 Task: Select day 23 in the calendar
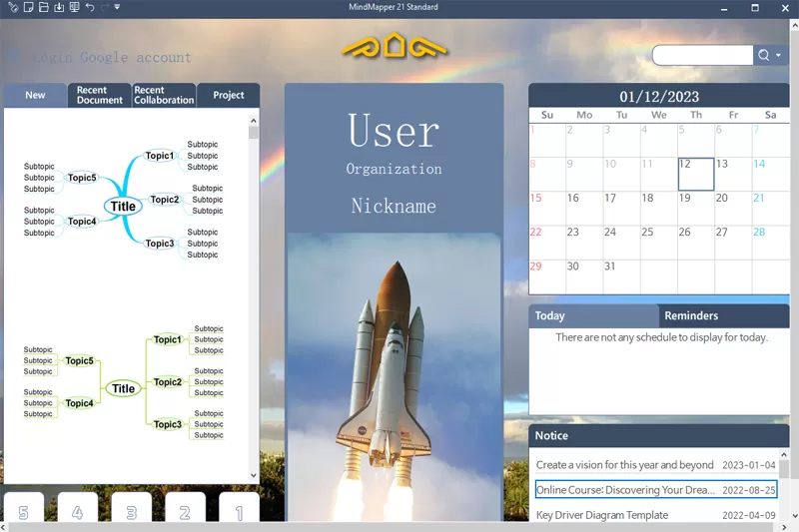[x=584, y=243]
